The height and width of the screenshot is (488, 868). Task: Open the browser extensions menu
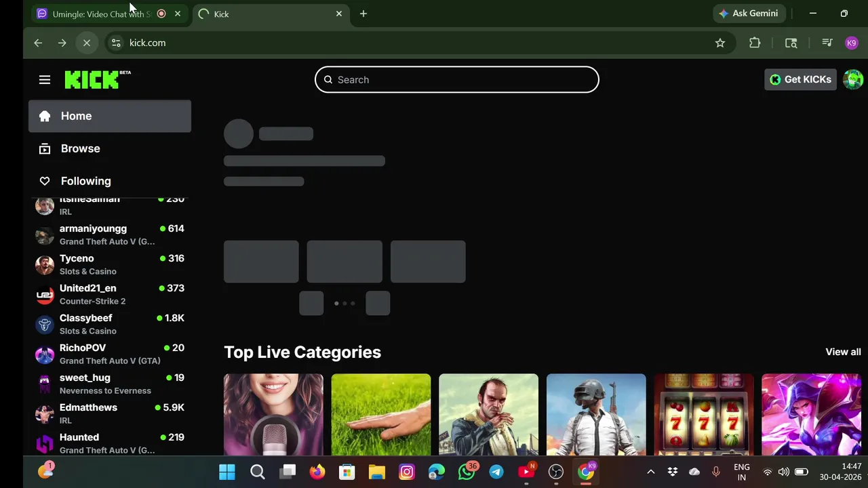[755, 43]
